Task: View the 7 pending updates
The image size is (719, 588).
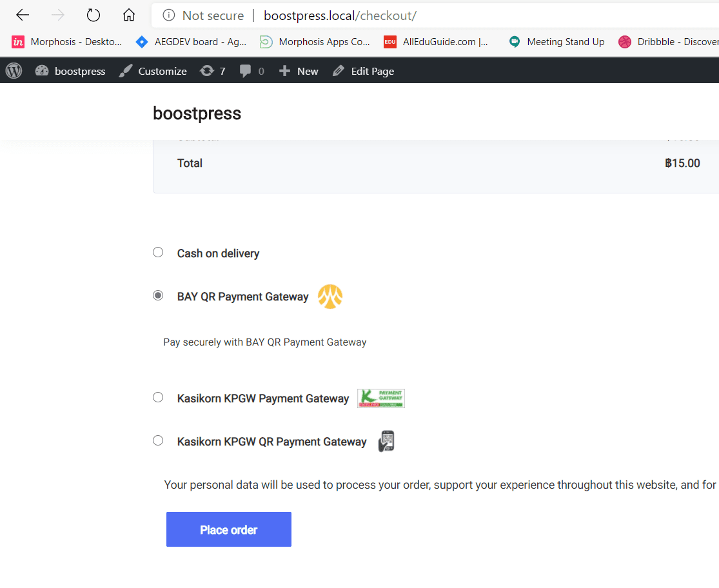Action: (x=213, y=71)
